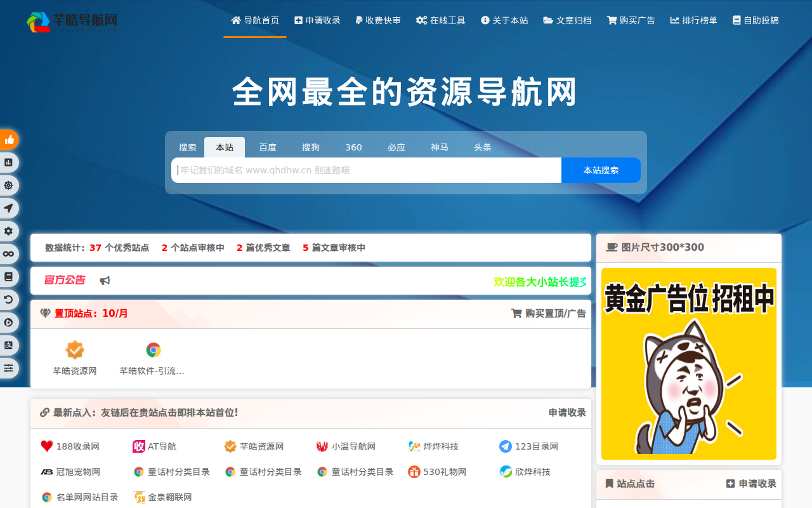Click the play circle icon in the sidebar
The height and width of the screenshot is (508, 812).
[x=9, y=322]
